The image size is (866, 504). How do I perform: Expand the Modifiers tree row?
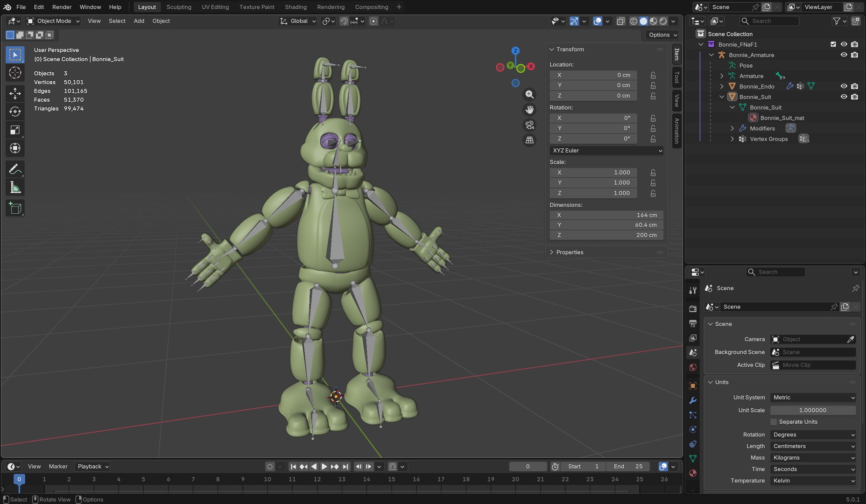pos(732,128)
